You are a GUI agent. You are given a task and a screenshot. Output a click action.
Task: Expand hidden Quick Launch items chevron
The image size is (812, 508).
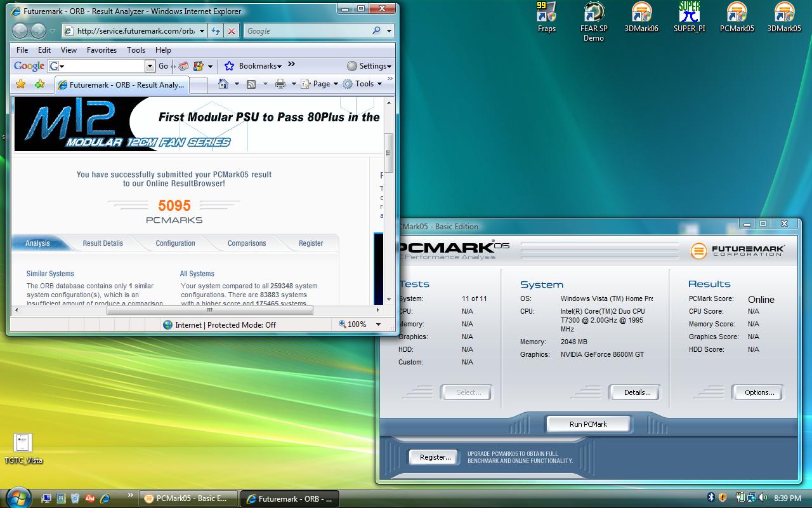[131, 494]
